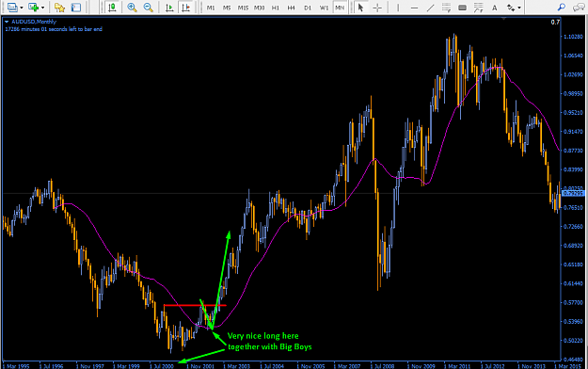Select the MN monthly timeframe
Viewport: 588px width, 369px height.
[x=340, y=8]
